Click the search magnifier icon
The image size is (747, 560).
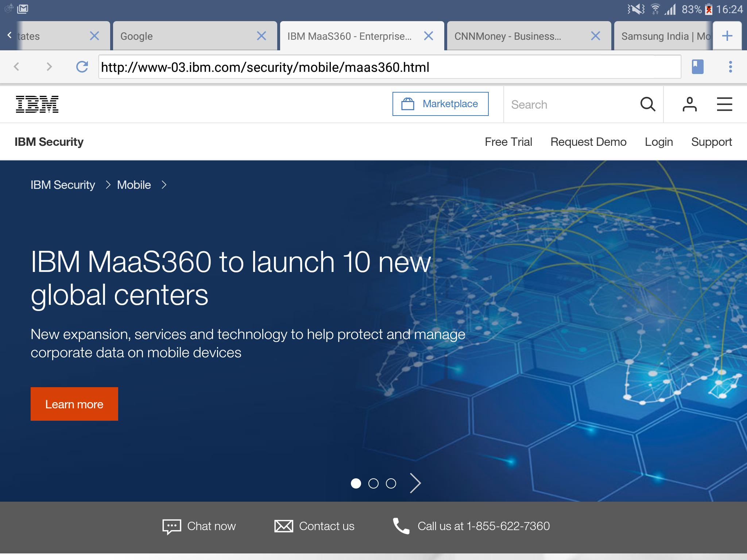coord(648,104)
